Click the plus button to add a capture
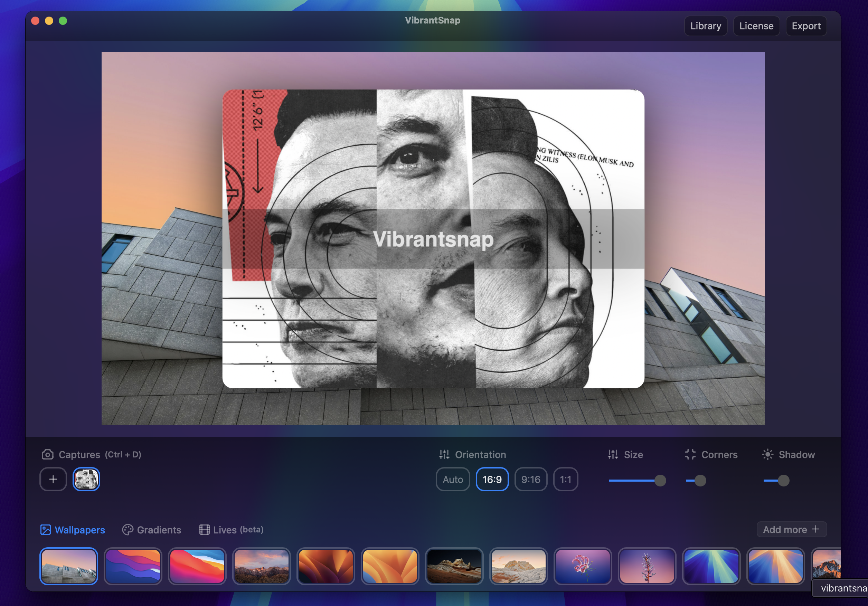This screenshot has width=868, height=606. click(x=53, y=479)
